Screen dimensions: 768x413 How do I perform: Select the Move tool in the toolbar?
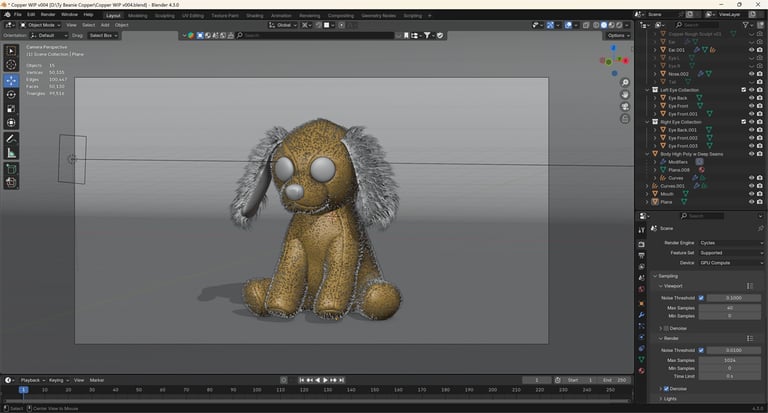pyautogui.click(x=11, y=81)
